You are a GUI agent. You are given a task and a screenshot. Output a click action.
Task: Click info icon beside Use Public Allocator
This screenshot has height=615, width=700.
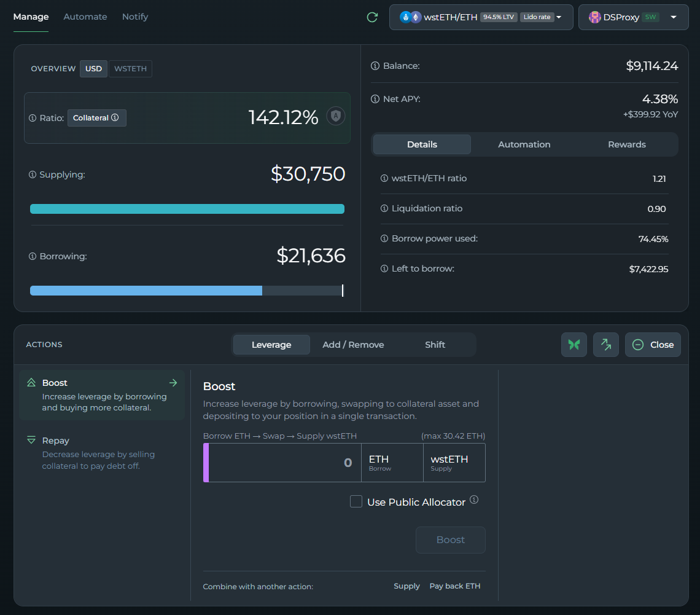[x=474, y=500]
